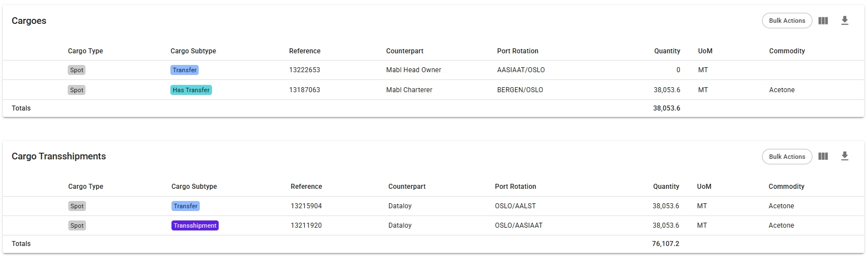Click the columns icon in Cargoes panel
The width and height of the screenshot is (868, 256).
click(x=823, y=21)
